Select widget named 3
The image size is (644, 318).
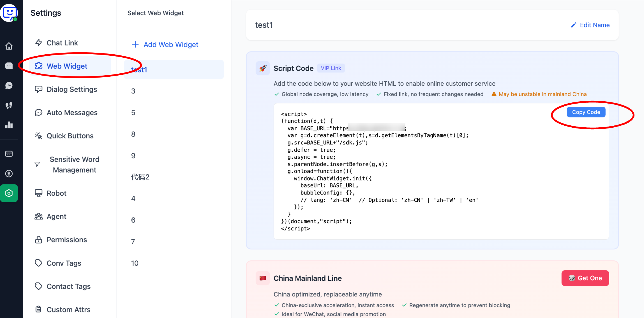point(174,91)
